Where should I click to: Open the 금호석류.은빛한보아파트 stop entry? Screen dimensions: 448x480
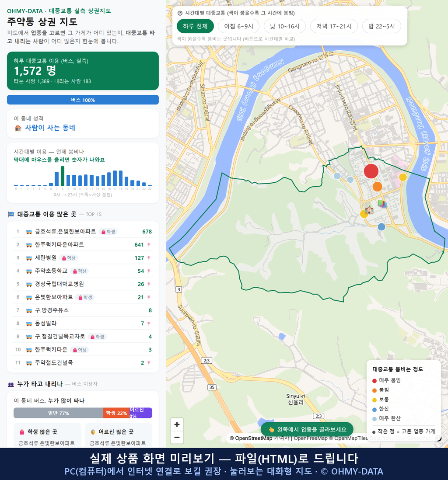pyautogui.click(x=83, y=231)
